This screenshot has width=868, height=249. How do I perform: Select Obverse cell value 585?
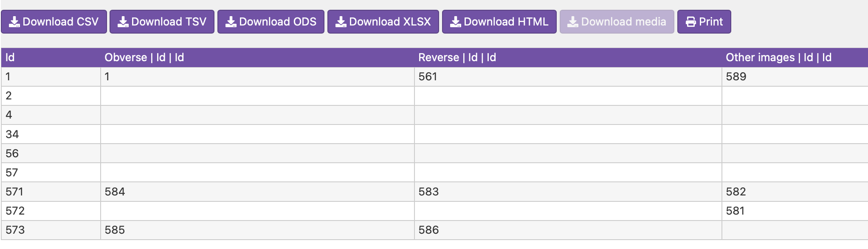pos(115,230)
